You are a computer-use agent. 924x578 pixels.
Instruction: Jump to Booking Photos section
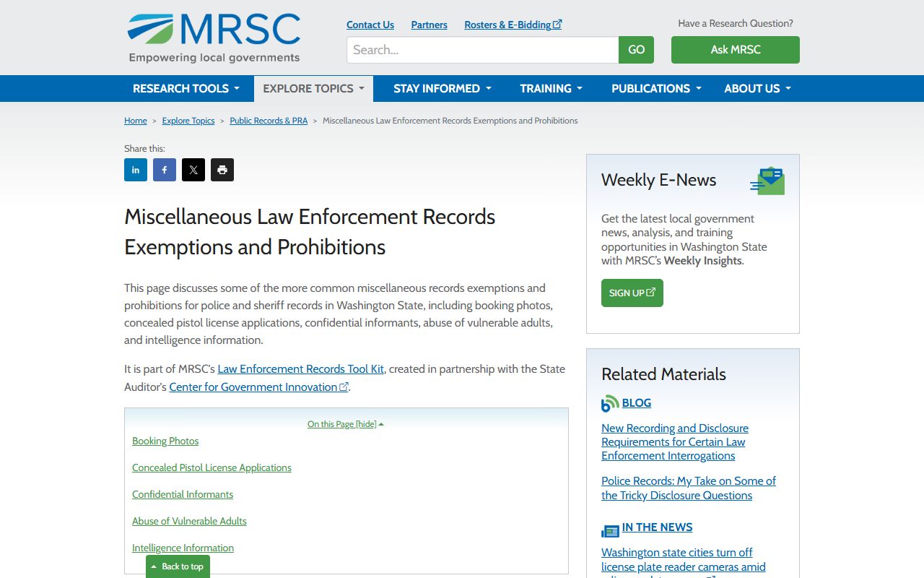pyautogui.click(x=165, y=441)
